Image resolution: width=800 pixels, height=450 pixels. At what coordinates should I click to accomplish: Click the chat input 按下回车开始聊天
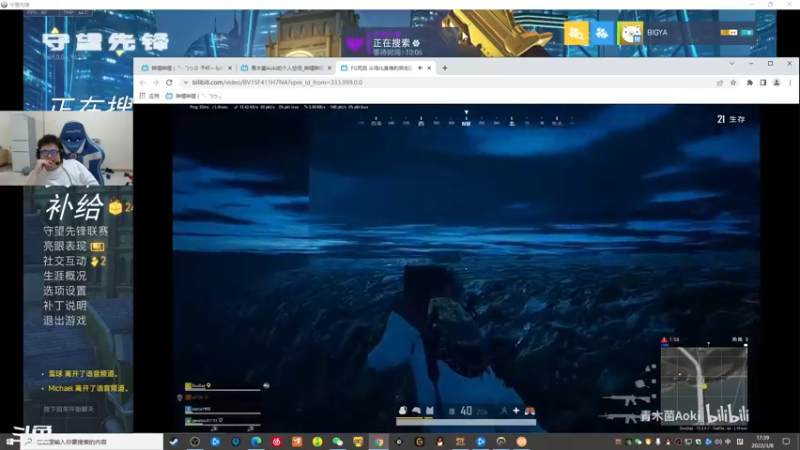[x=69, y=409]
